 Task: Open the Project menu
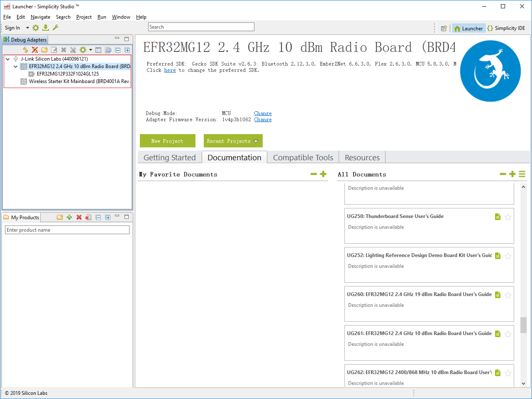pyautogui.click(x=84, y=17)
